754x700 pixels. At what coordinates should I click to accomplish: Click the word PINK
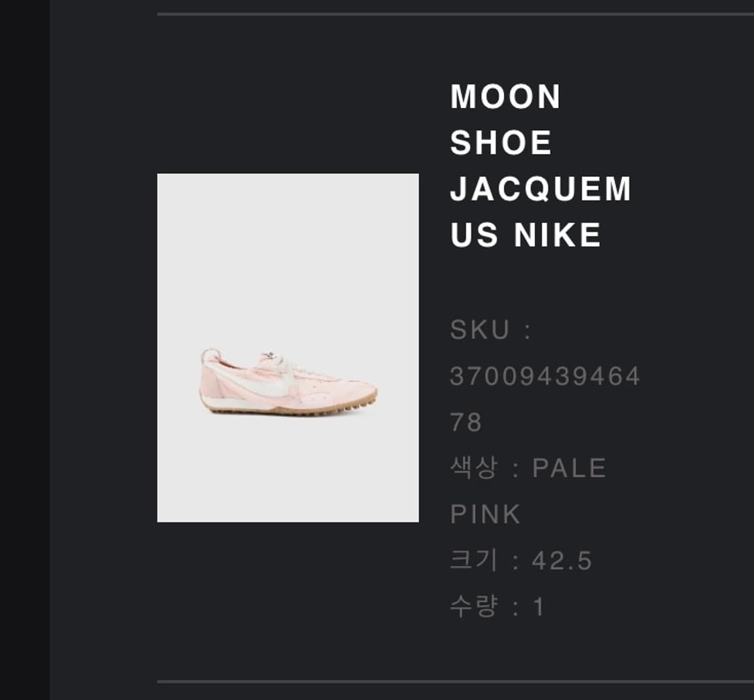click(x=485, y=514)
